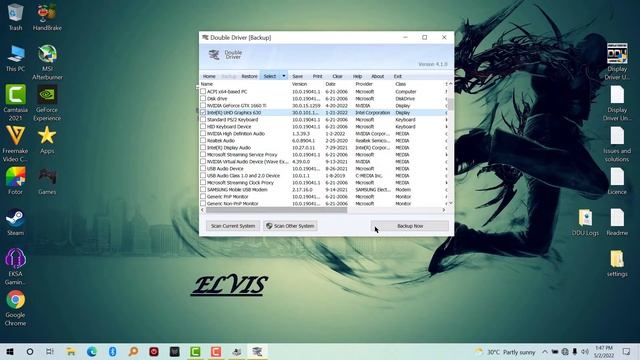Check HID Keyboard Device checkbox
The image size is (640, 360).
click(x=203, y=127)
